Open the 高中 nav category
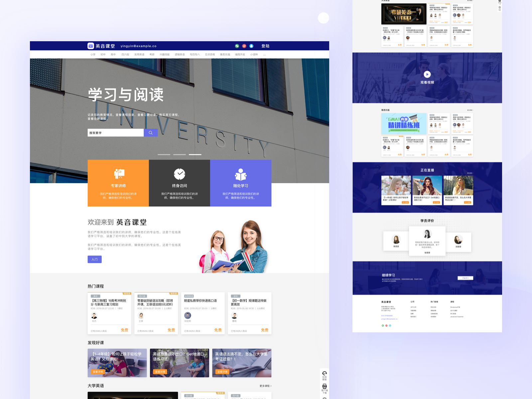The width and height of the screenshot is (532, 399). [x=113, y=55]
